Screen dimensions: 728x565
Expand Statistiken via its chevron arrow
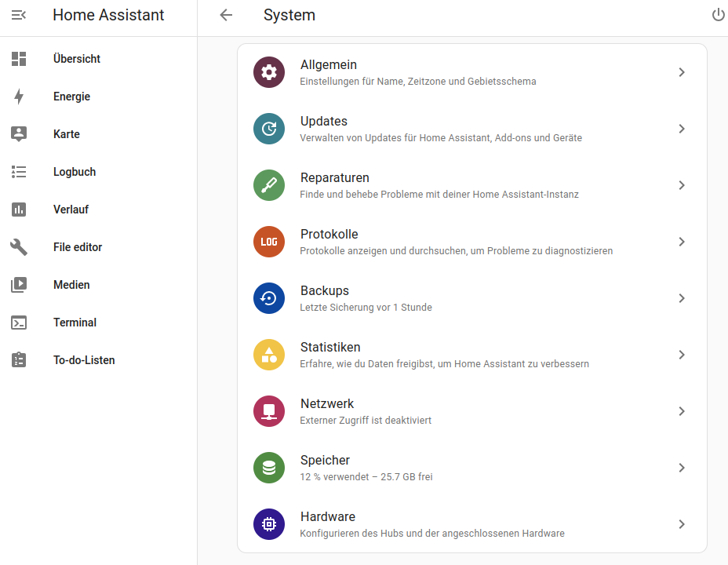(x=682, y=355)
